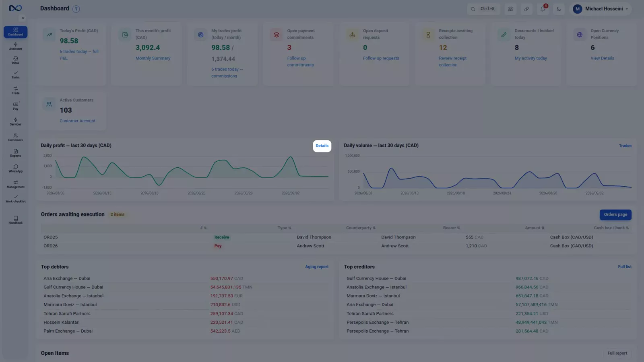The image size is (644, 362).
Task: Sort orders by Counterparty column
Action: click(361, 228)
